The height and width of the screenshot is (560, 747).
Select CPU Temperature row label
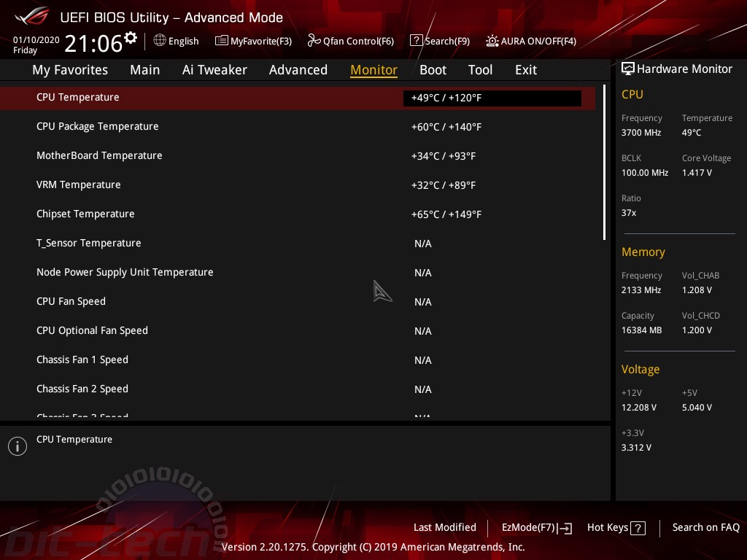coord(77,97)
